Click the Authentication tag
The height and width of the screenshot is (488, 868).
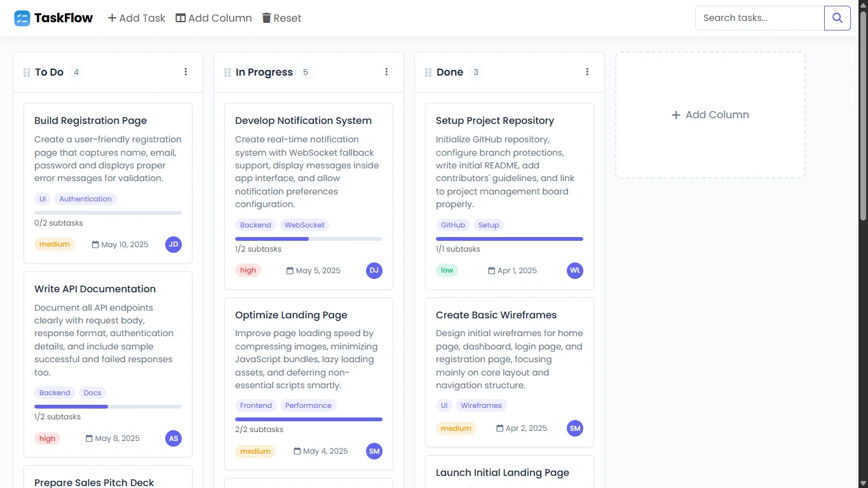86,199
